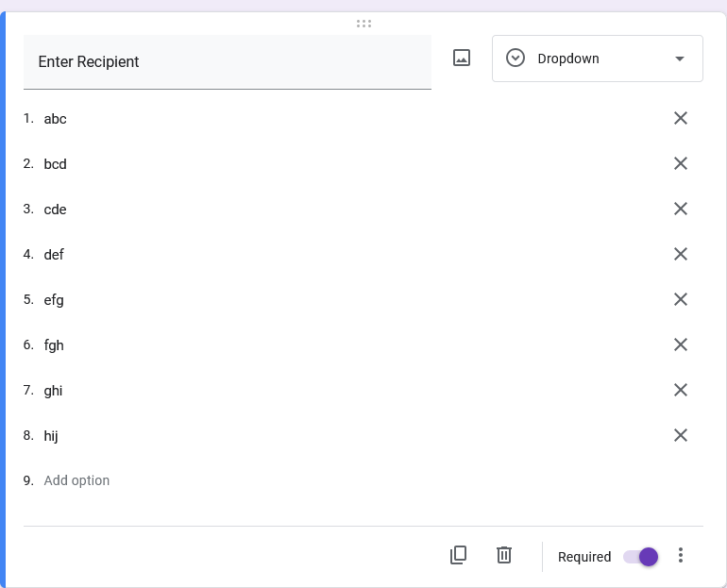Toggle the Required switch off
Screen dimensions: 727x588
tap(640, 557)
